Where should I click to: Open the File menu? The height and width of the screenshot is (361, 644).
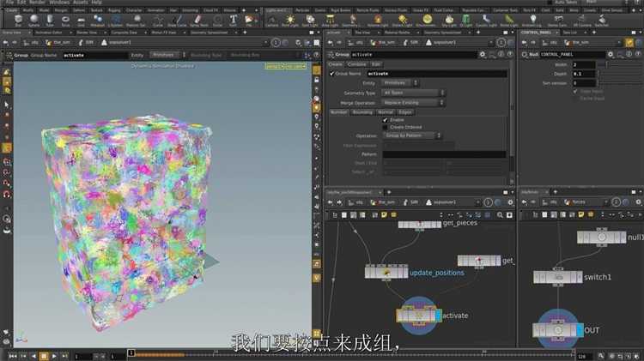tap(9, 2)
